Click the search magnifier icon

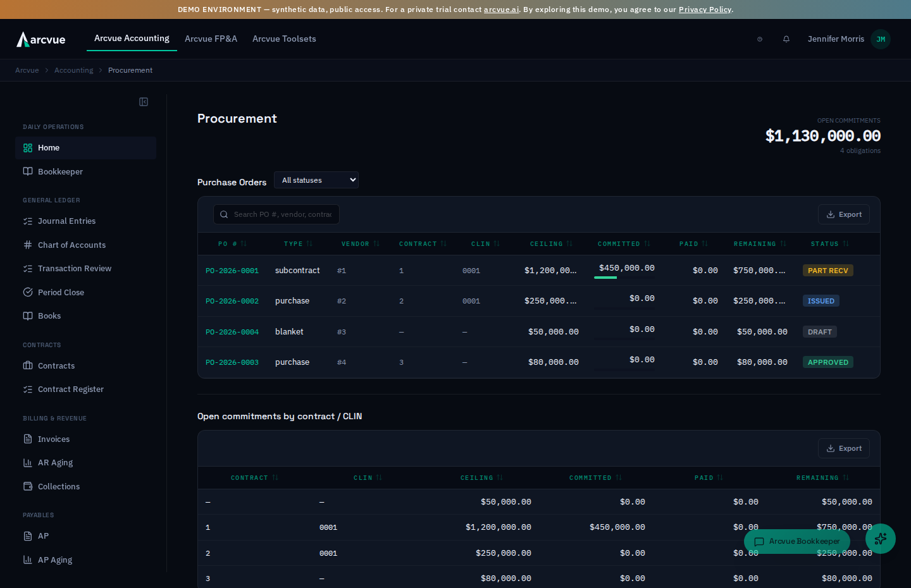tap(224, 214)
